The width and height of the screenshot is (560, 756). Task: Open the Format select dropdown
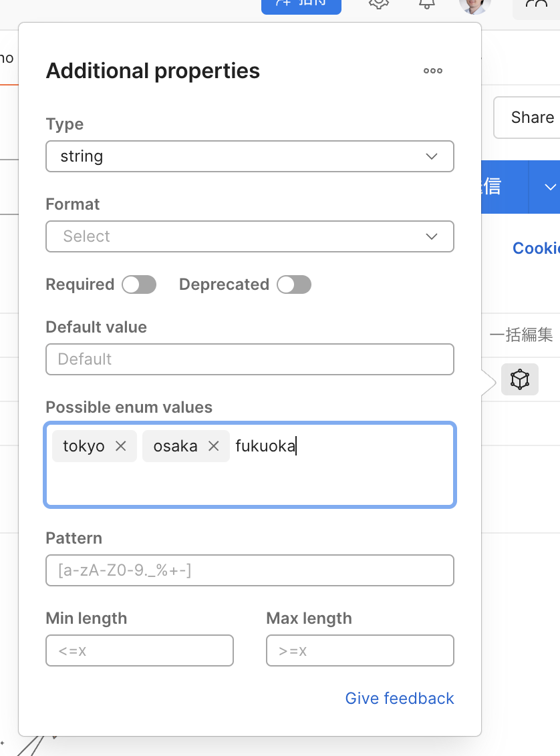[250, 236]
